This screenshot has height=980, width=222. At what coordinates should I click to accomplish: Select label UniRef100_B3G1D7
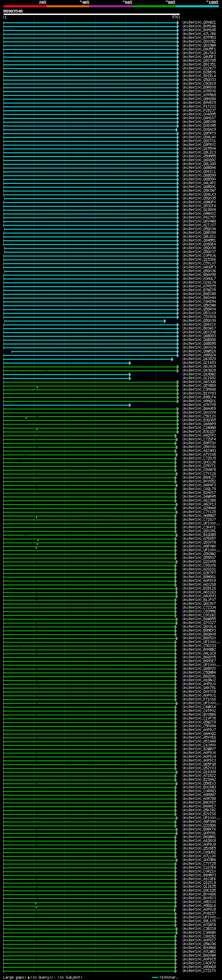click(199, 432)
